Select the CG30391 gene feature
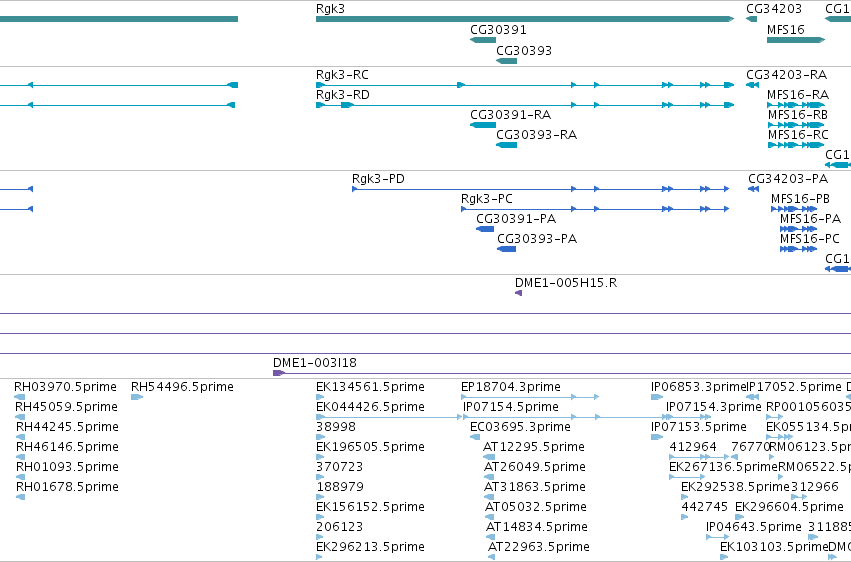 tap(483, 40)
